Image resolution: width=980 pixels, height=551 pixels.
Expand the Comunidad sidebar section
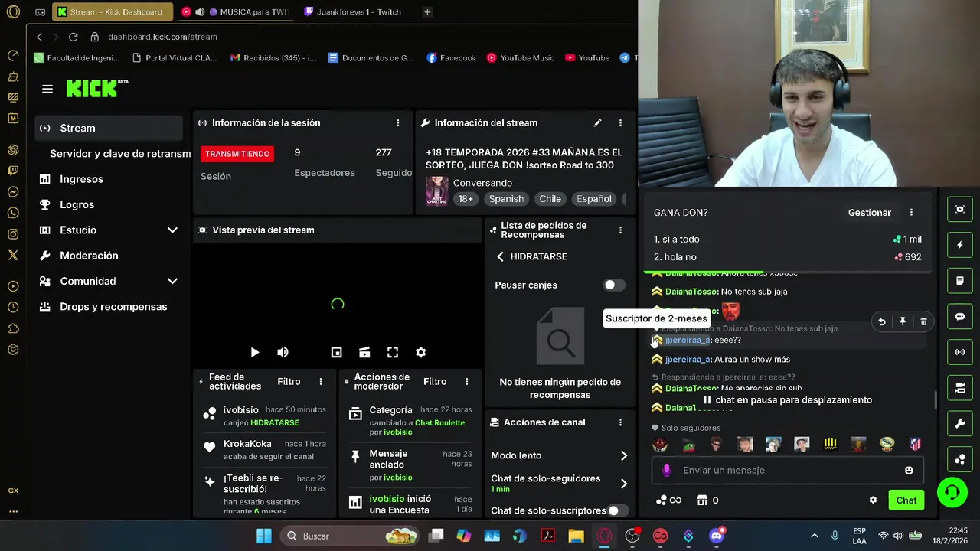point(172,281)
